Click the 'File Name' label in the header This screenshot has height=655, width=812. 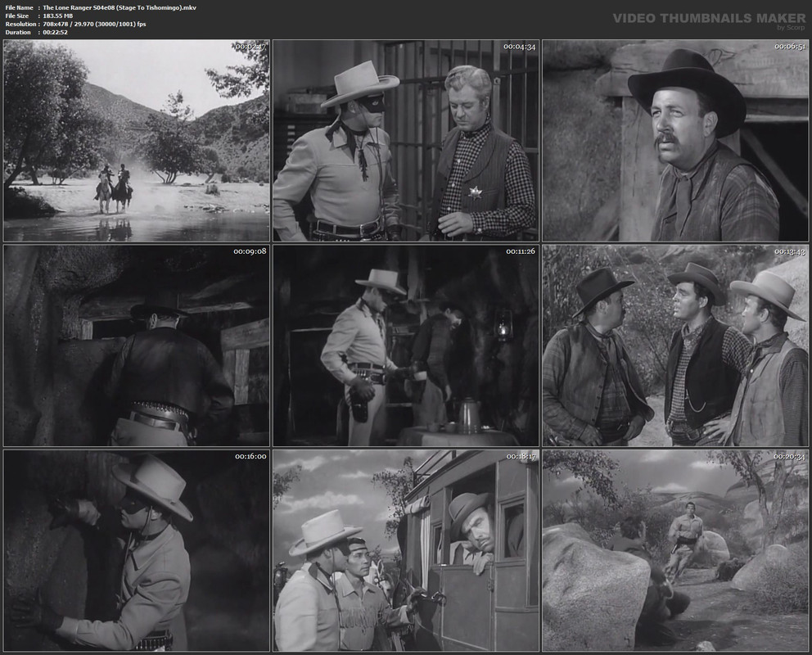click(x=19, y=7)
